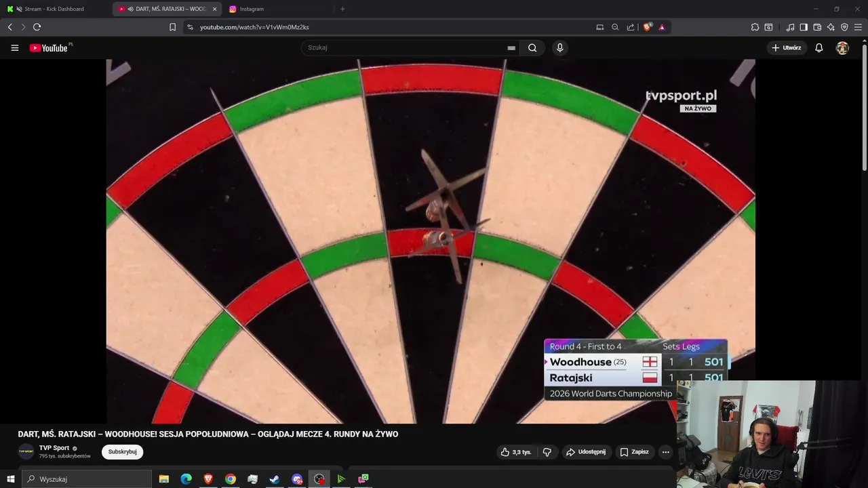Screen dimensions: 868x488
Task: Open the on-screen keyboard icon in the search box
Action: click(511, 48)
